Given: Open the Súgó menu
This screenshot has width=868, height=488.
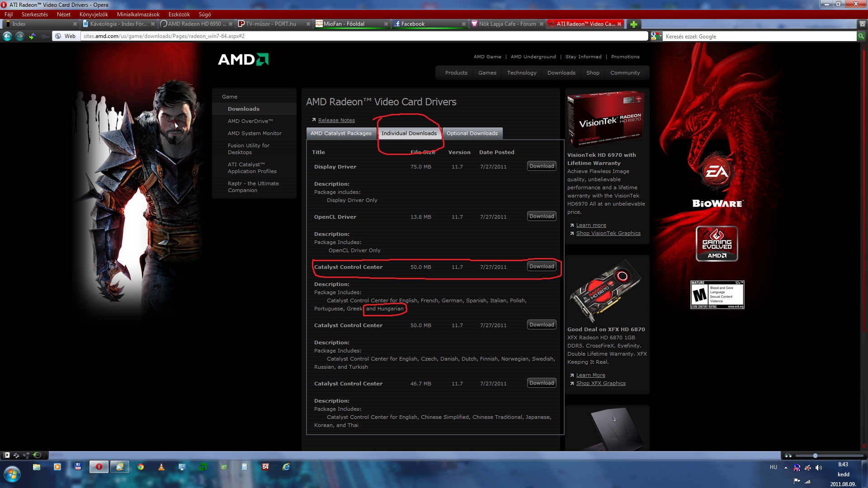Looking at the screenshot, I should 205,14.
